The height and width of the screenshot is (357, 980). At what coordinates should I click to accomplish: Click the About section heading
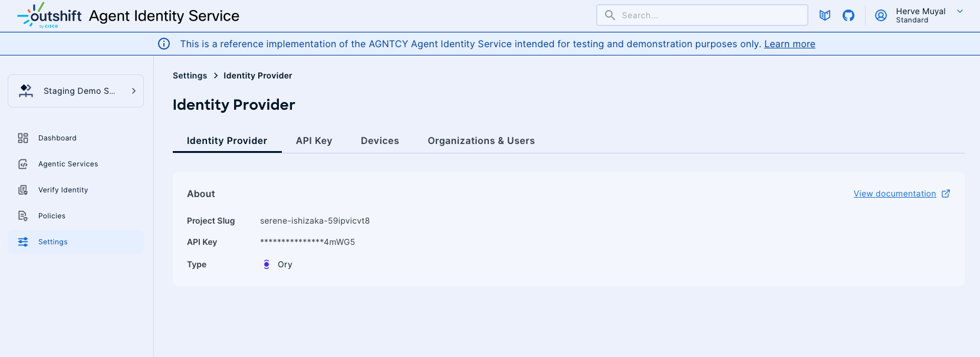coord(201,194)
